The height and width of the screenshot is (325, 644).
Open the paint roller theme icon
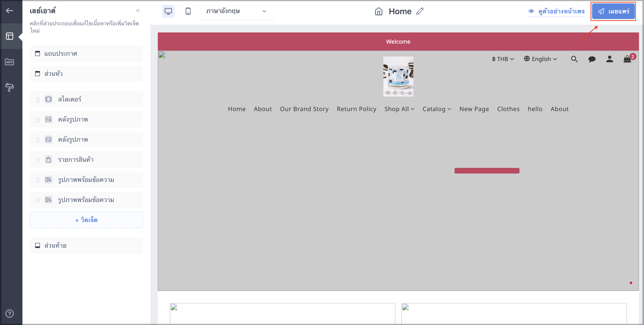pyautogui.click(x=10, y=87)
